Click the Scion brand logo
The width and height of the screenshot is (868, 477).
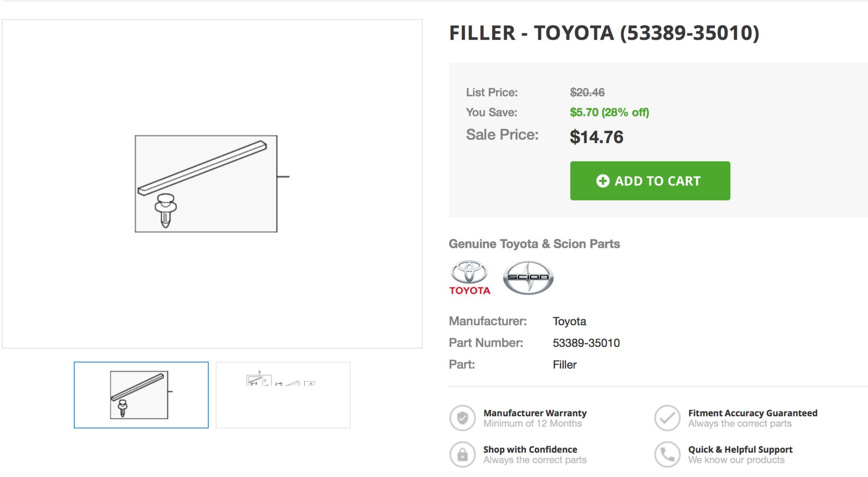click(x=528, y=278)
